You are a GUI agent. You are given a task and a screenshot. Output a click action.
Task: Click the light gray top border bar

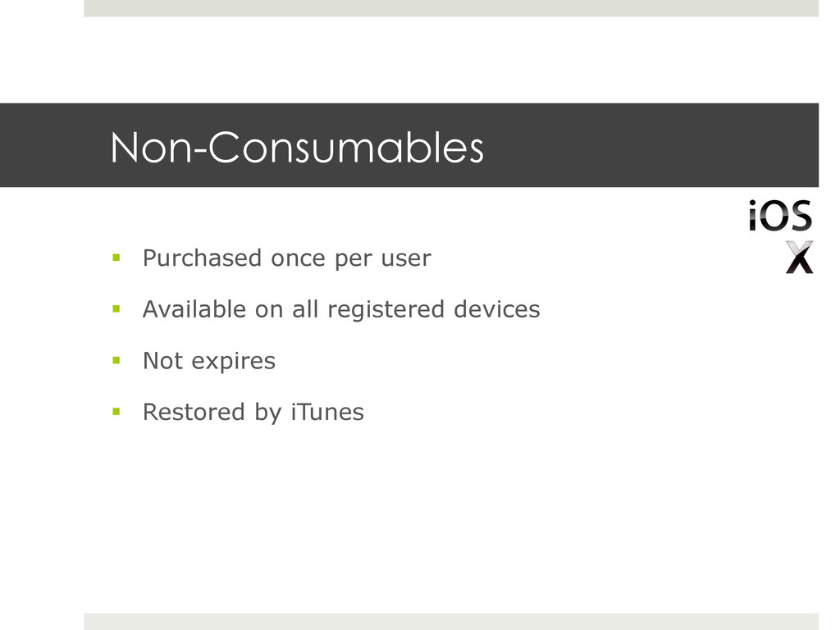tap(451, 8)
